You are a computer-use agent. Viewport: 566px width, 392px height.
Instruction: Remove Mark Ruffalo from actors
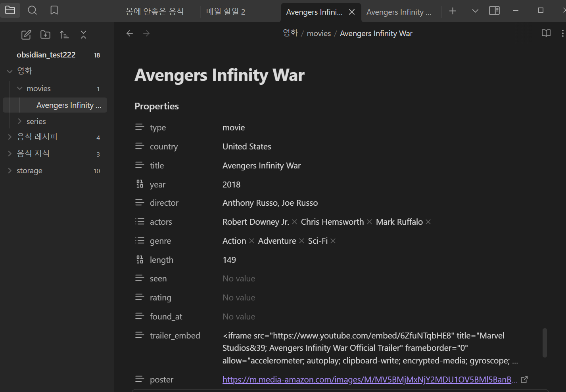tap(428, 222)
